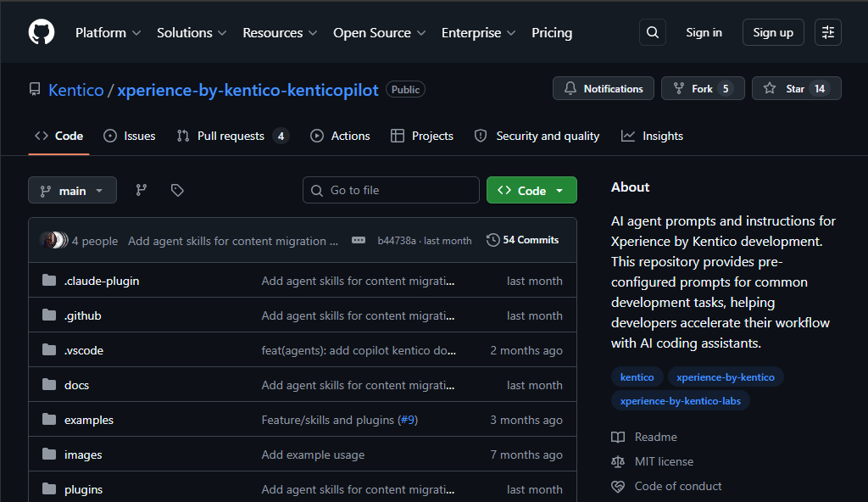Click the kentico topic tag
The height and width of the screenshot is (502, 868).
[x=637, y=376]
